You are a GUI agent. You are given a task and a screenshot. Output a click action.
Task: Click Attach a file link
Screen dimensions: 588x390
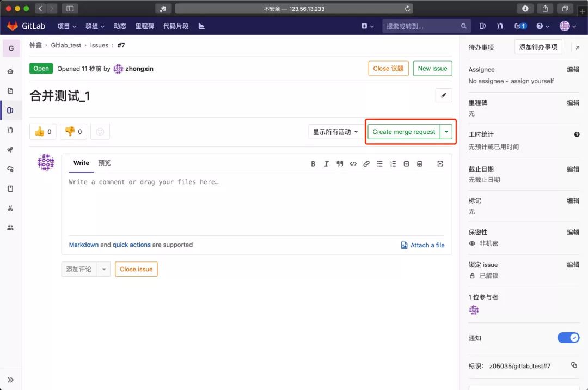[x=422, y=245]
